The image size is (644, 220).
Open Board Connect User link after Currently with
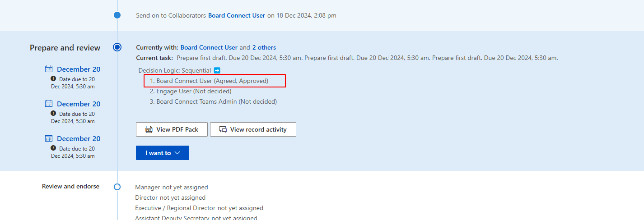click(x=209, y=47)
